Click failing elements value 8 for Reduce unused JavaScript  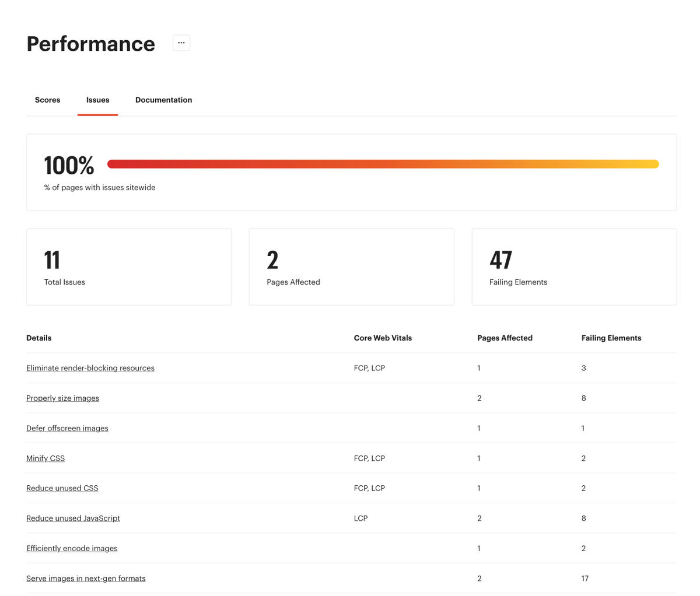(584, 518)
